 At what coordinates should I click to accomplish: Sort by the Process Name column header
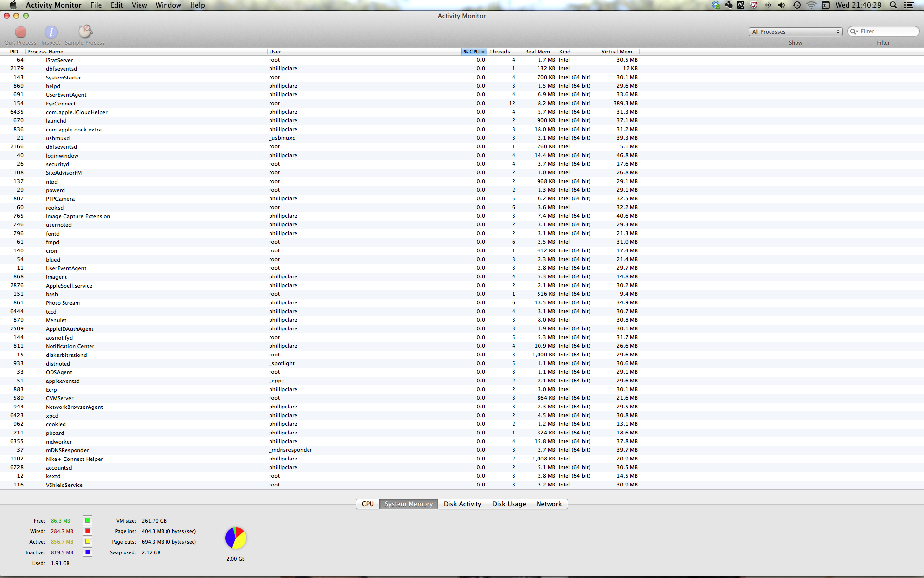(146, 52)
